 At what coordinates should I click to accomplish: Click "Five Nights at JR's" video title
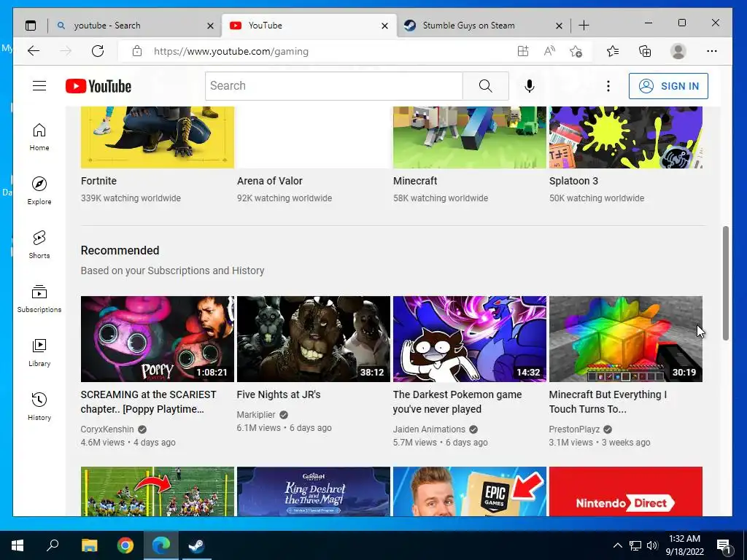click(x=278, y=394)
